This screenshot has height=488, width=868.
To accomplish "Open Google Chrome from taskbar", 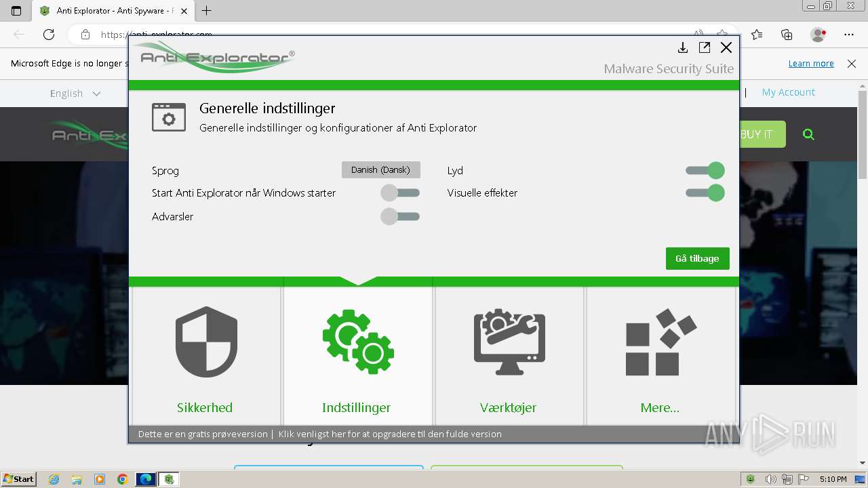I will coord(123,479).
